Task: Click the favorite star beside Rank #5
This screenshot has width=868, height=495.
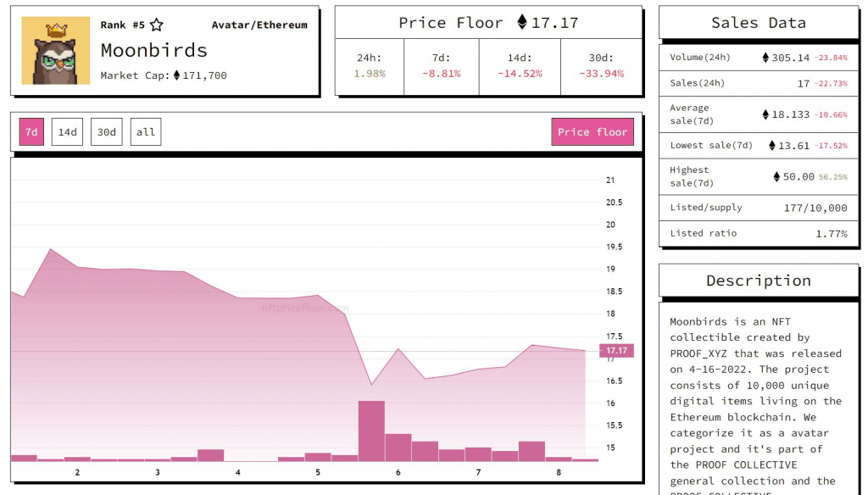Action: click(157, 25)
